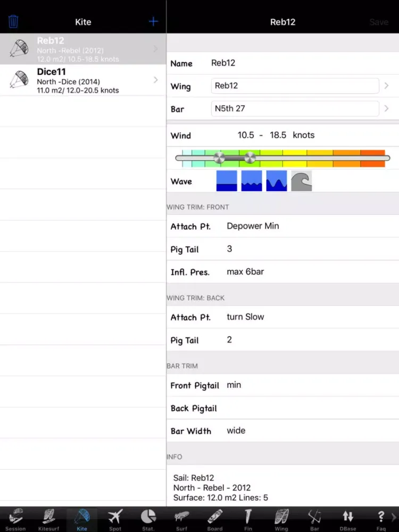Select the Wing field Reb12
The width and height of the screenshot is (399, 532).
coord(295,86)
